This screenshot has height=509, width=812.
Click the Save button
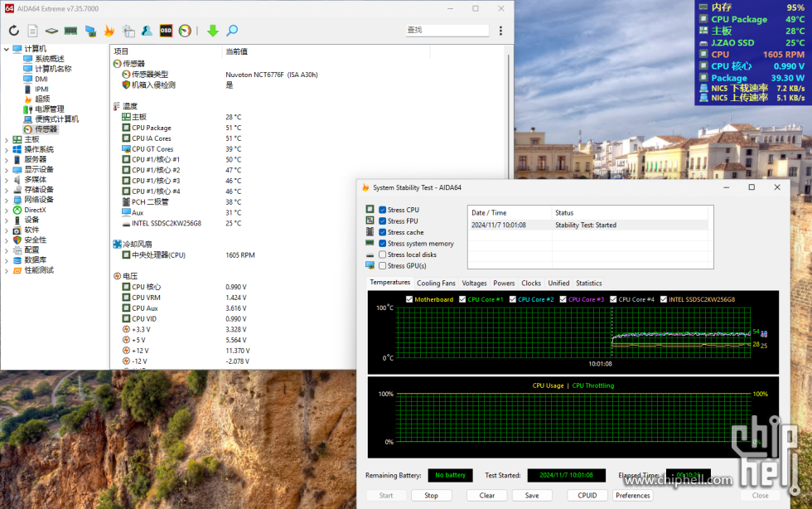532,496
